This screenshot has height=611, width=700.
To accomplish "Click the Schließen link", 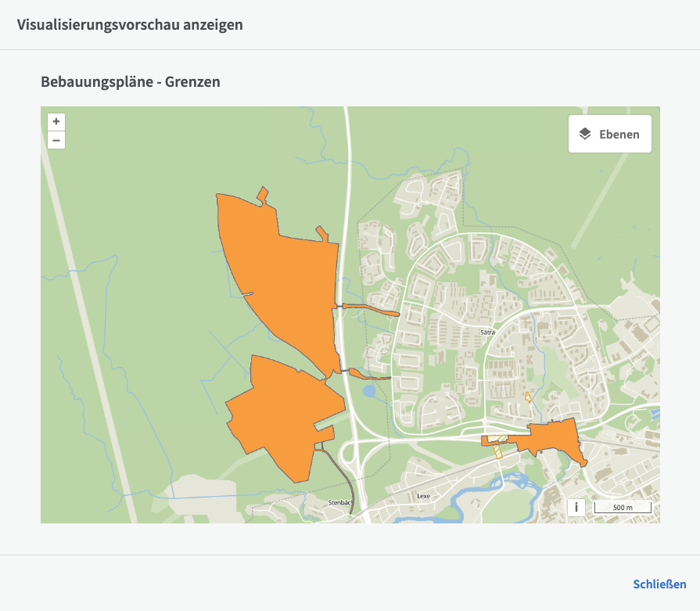I will coord(659,584).
